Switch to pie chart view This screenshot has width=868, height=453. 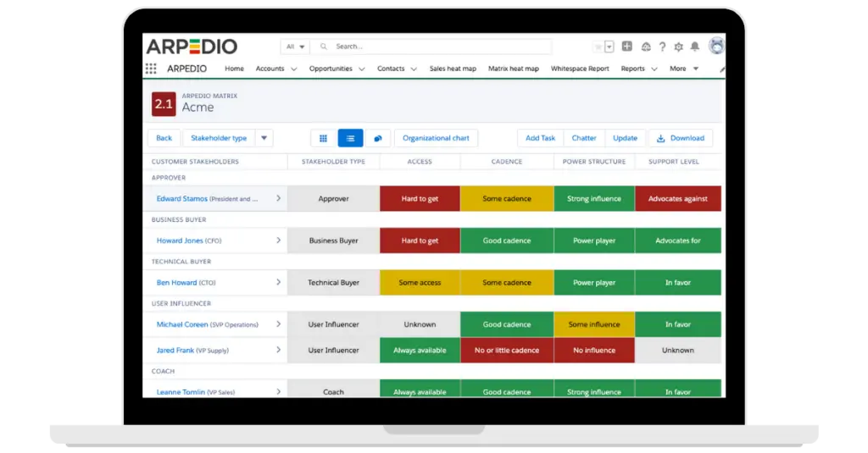click(x=377, y=138)
